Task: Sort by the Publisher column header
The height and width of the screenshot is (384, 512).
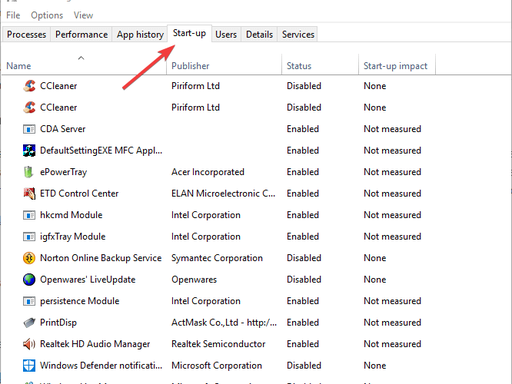Action: (x=224, y=65)
